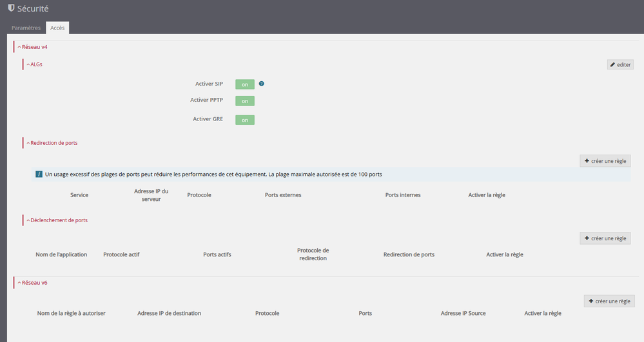
Task: Collapse the Déclenchement de ports section
Action: tap(56, 220)
